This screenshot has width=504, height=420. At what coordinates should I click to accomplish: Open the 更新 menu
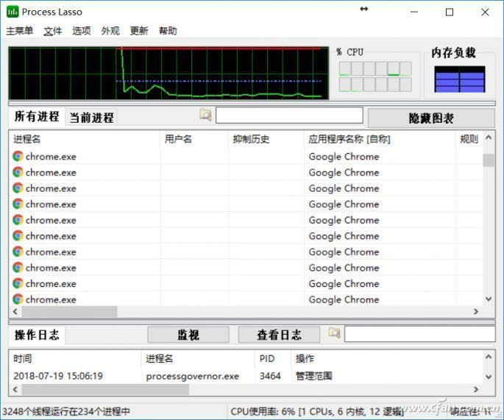(x=139, y=31)
